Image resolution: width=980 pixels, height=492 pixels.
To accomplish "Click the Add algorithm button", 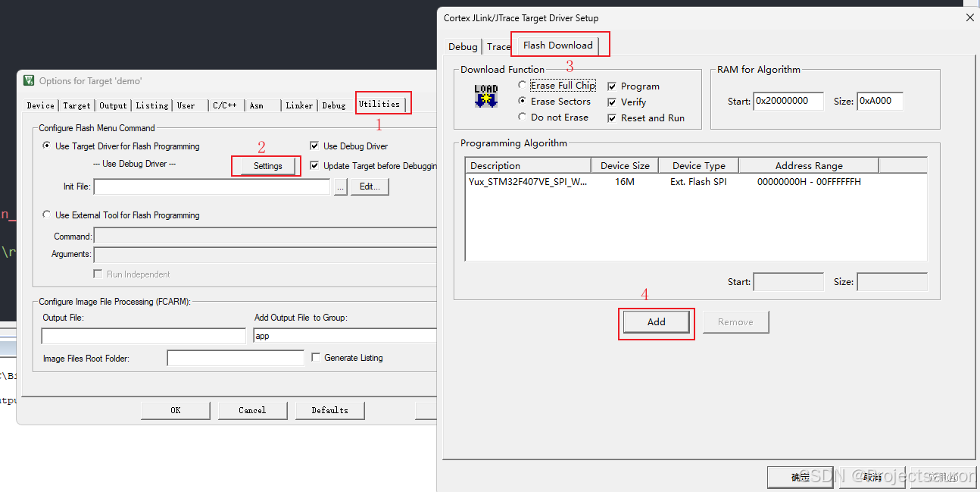I will [656, 322].
